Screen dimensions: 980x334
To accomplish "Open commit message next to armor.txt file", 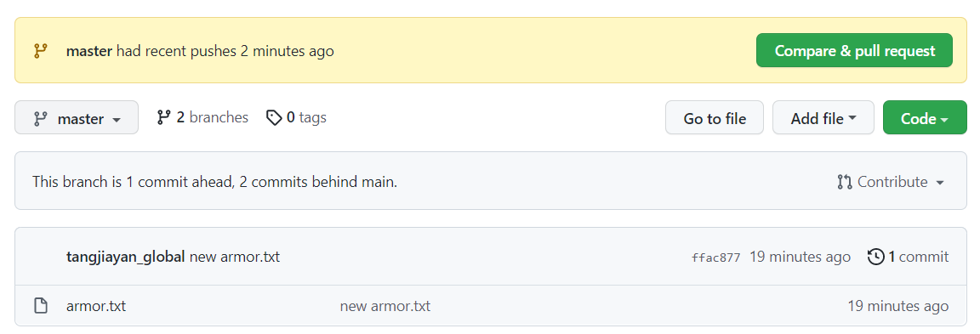I will 385,307.
